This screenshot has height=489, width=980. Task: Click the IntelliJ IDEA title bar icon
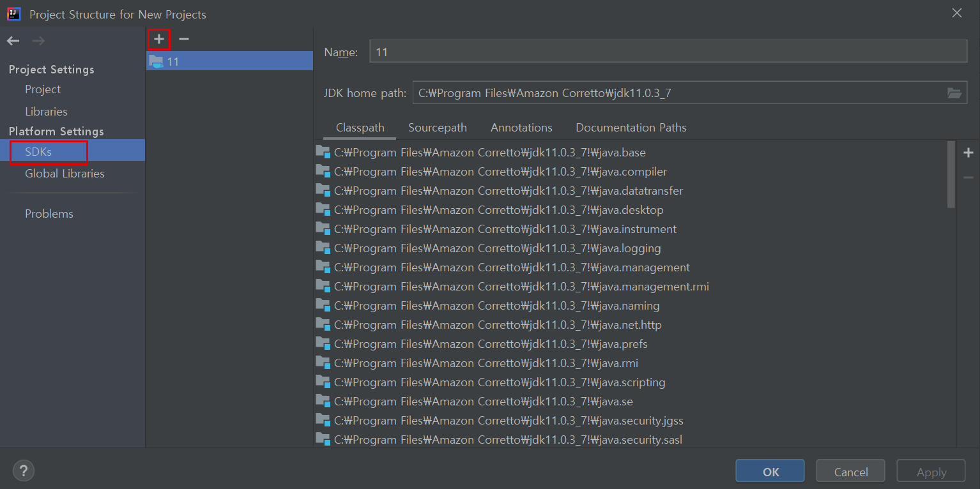pos(14,13)
